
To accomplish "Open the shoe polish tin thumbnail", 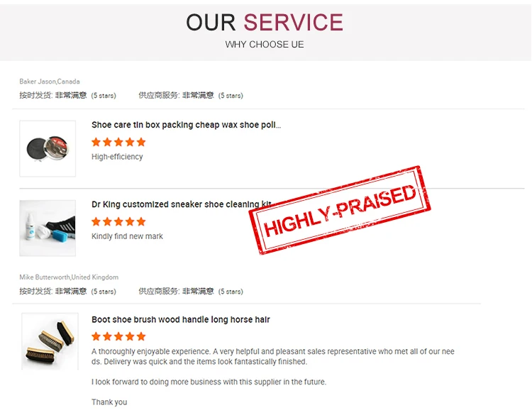I will pos(48,148).
